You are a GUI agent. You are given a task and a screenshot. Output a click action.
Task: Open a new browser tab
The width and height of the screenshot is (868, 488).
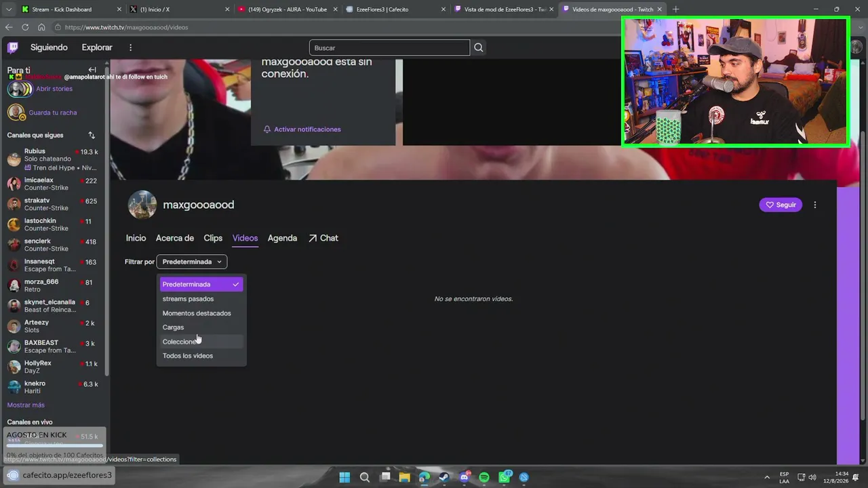point(675,9)
